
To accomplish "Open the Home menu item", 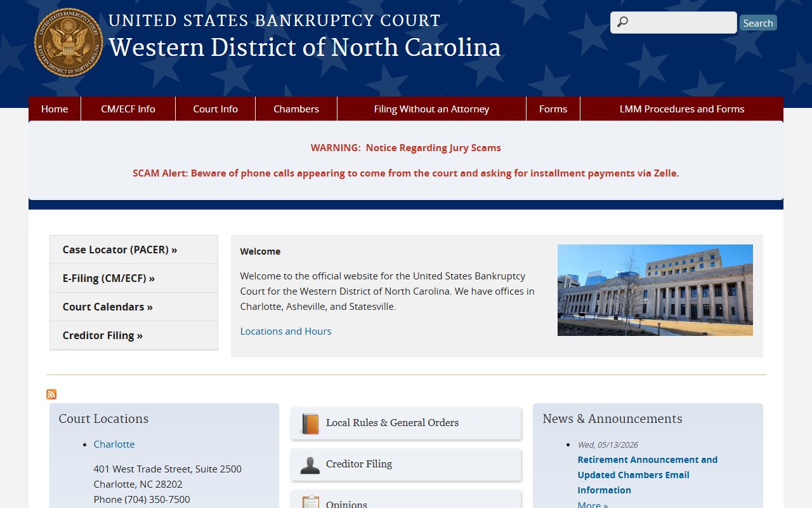I will (55, 109).
